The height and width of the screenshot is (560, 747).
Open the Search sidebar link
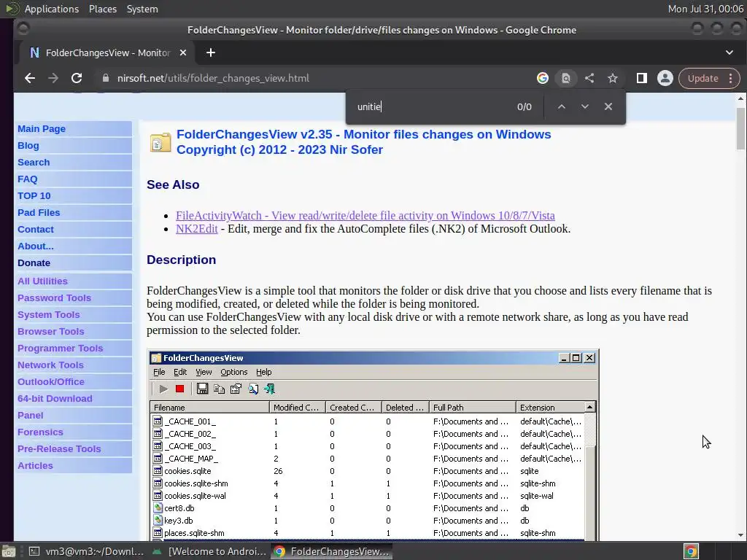point(34,162)
